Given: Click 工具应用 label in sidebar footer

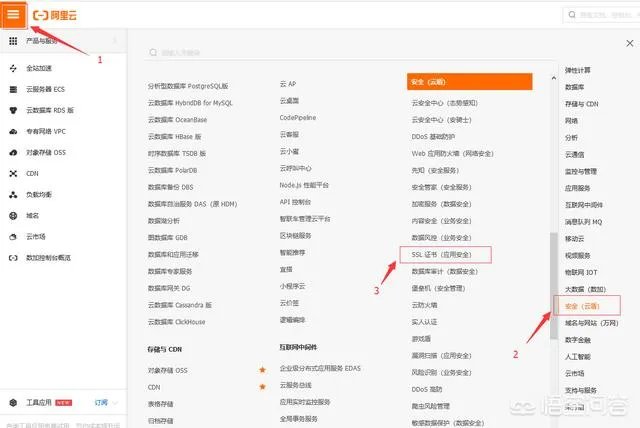Looking at the screenshot, I should 39,403.
